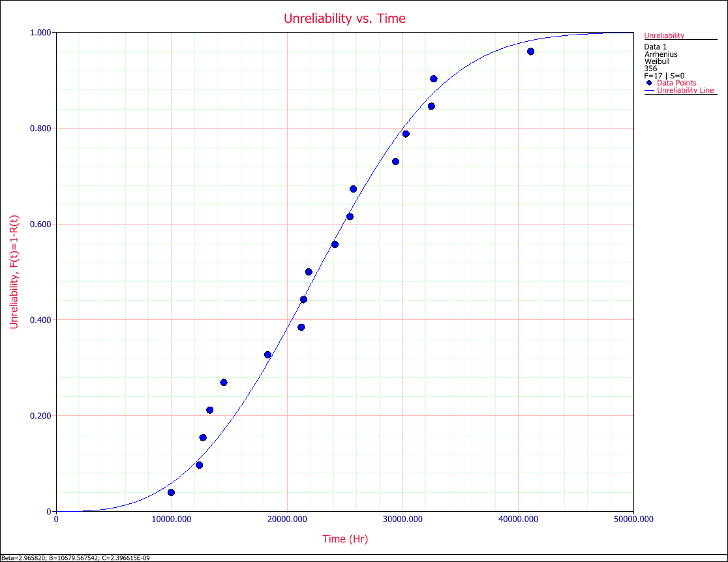The height and width of the screenshot is (562, 728).
Task: Click the y-axis tick label '0.800'
Action: 40,129
